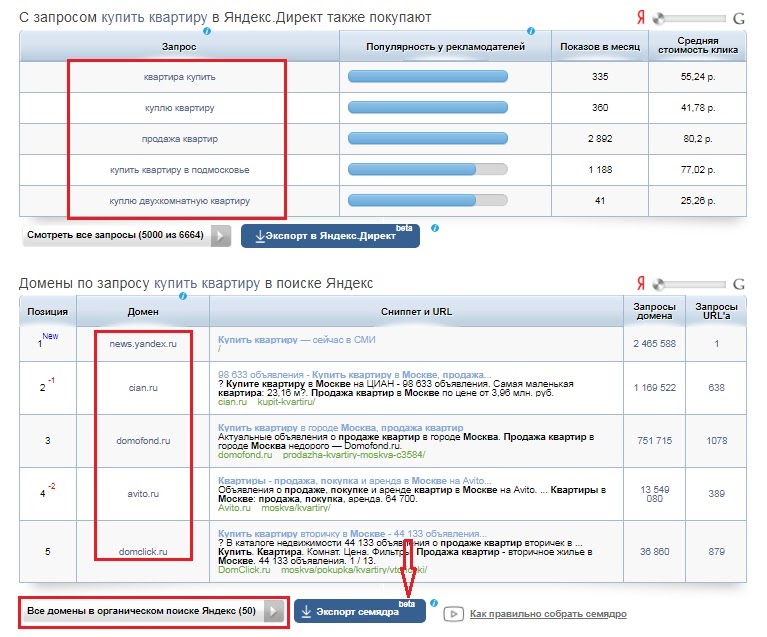Click info icon next to Экспорт в Яндекс.Директ
This screenshot has width=767, height=637.
pos(434,228)
